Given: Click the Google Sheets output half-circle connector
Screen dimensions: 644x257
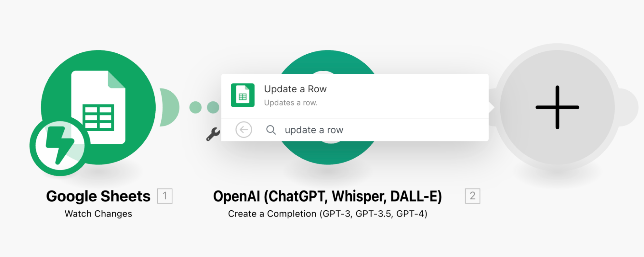Looking at the screenshot, I should point(170,107).
